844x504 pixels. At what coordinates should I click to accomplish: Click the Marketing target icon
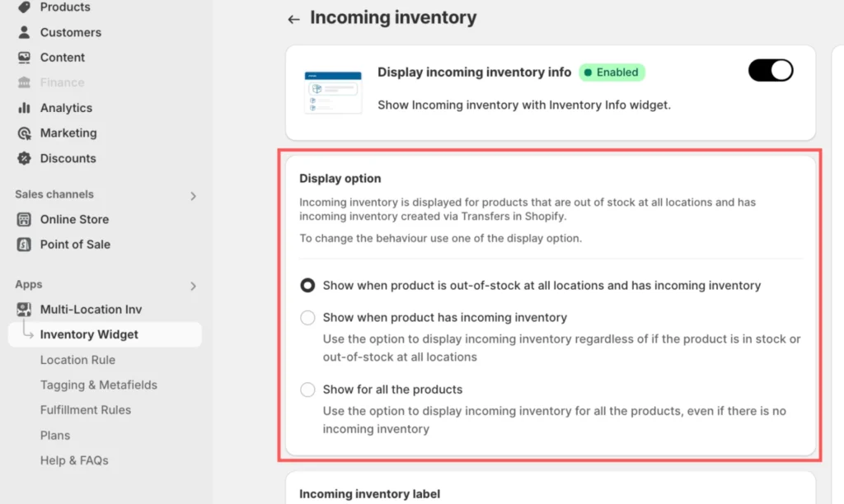[24, 133]
